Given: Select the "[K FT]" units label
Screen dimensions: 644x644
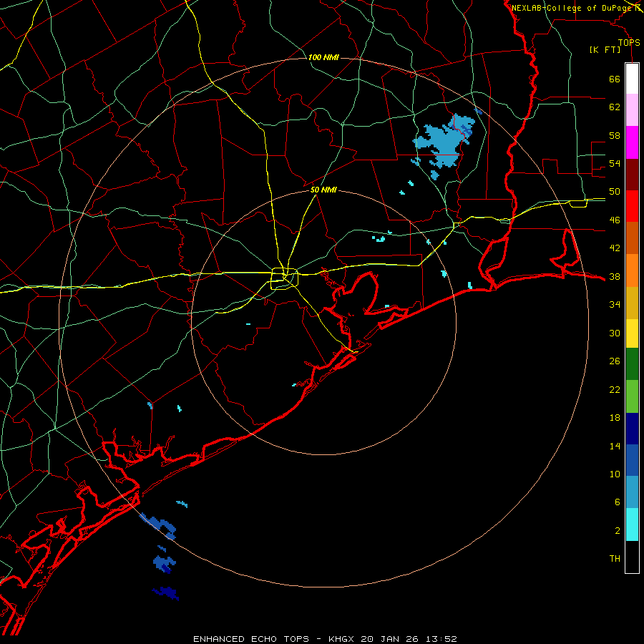Looking at the screenshot, I should pyautogui.click(x=605, y=49).
